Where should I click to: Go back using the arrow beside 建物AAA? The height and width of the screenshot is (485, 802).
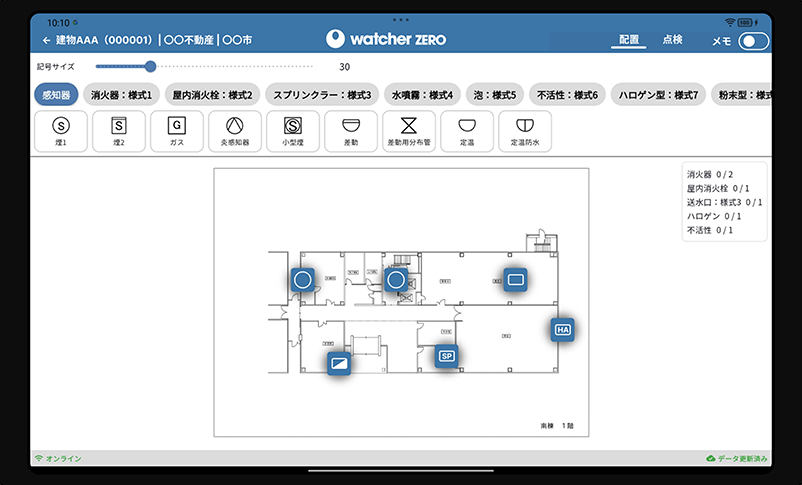pyautogui.click(x=46, y=41)
